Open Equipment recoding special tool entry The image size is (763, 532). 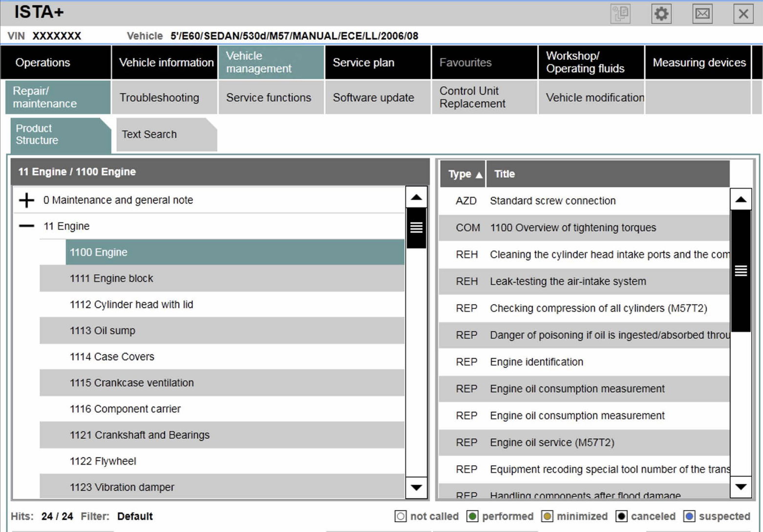point(584,469)
